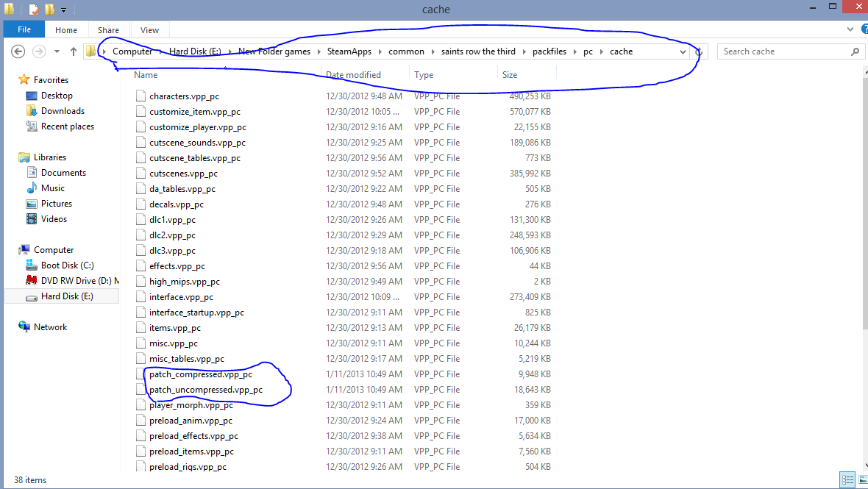The height and width of the screenshot is (489, 868).
Task: Open Desktop in Favorites
Action: (x=57, y=96)
